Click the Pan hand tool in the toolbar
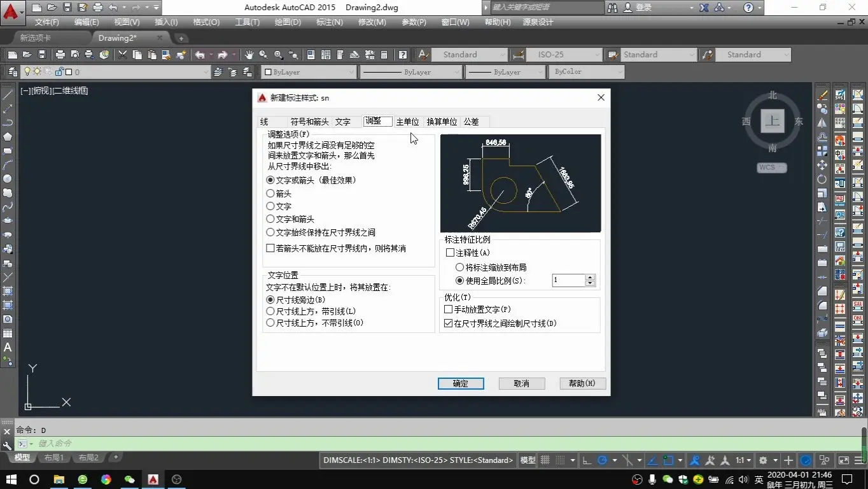The height and width of the screenshot is (489, 868). [249, 55]
